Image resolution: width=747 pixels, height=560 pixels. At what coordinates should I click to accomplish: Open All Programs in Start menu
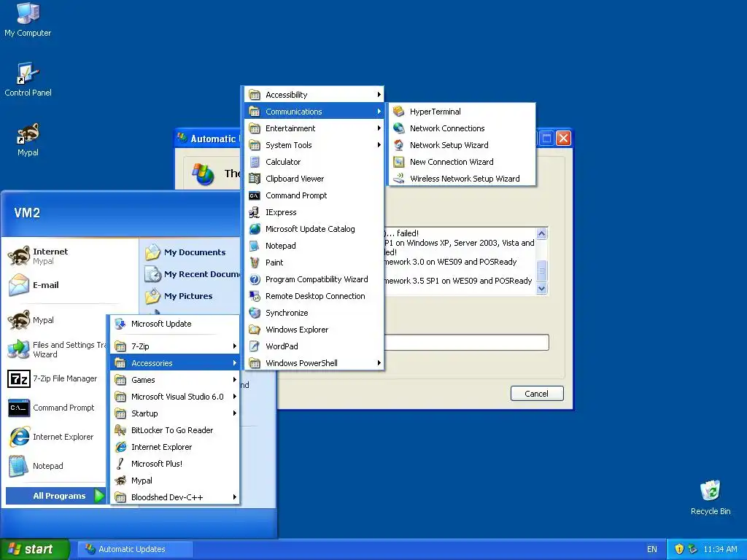click(x=55, y=496)
